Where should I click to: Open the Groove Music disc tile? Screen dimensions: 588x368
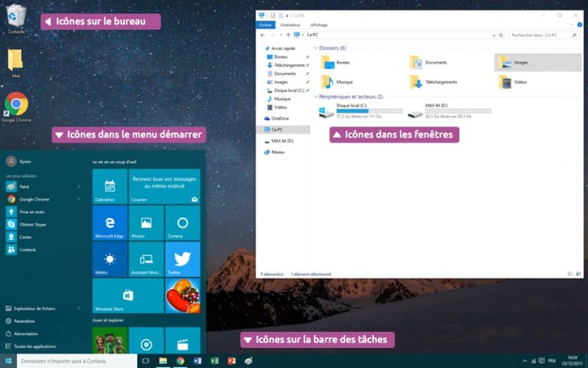coord(146,340)
